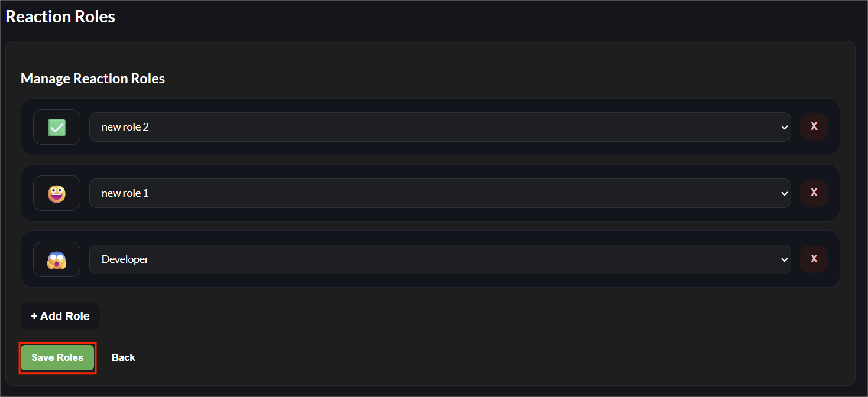868x397 pixels.
Task: Click the chevron on the new role 1 selector
Action: (x=785, y=193)
